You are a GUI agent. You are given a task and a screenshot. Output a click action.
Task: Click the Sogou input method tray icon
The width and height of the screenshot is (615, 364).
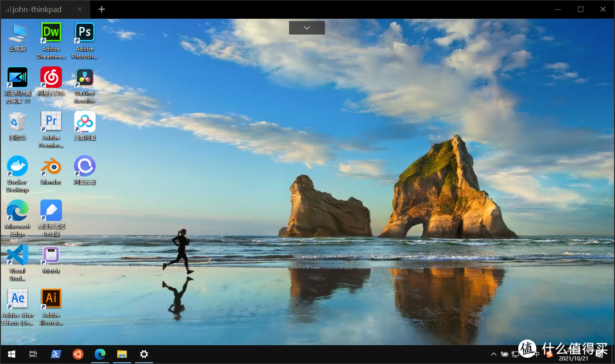pos(550,354)
